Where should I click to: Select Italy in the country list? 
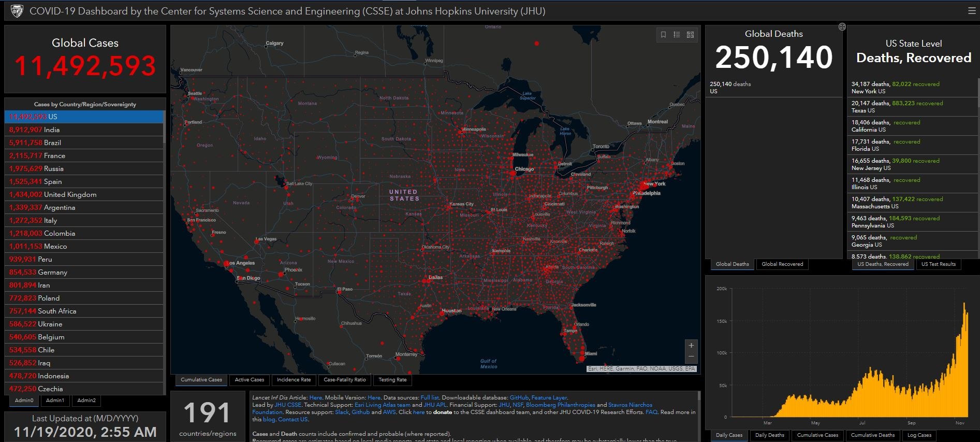coord(84,220)
